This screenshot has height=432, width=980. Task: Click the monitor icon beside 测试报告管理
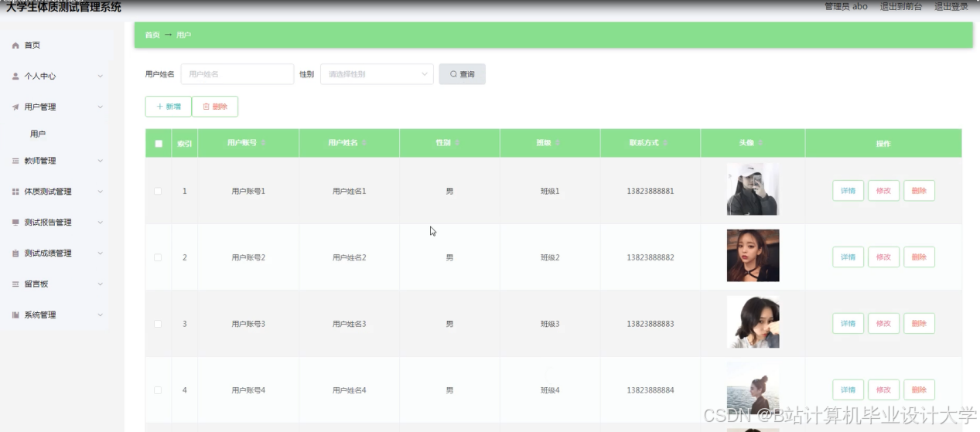coord(15,223)
